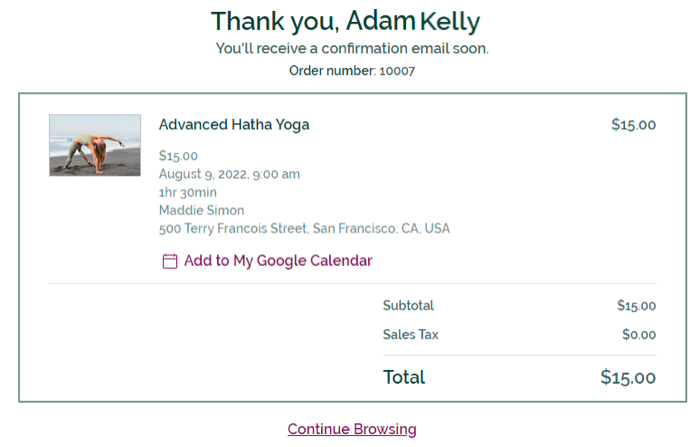
Task: Click the calendar icon beside Google Calendar link
Action: click(x=170, y=261)
